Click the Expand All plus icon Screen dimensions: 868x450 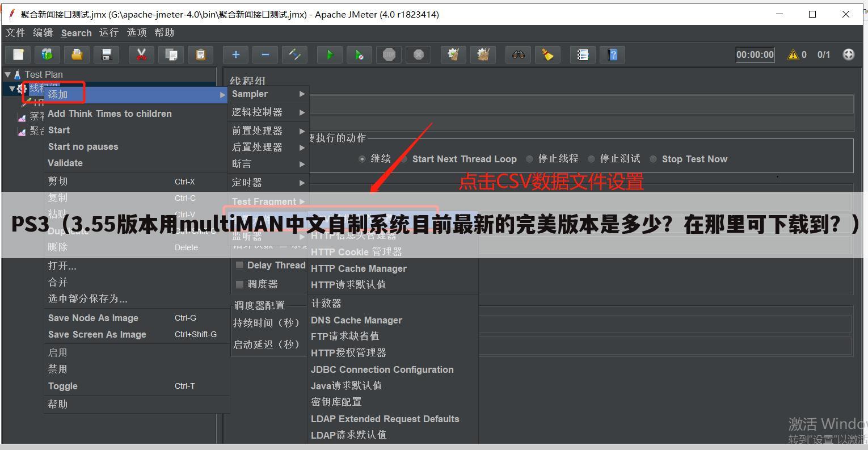[235, 54]
